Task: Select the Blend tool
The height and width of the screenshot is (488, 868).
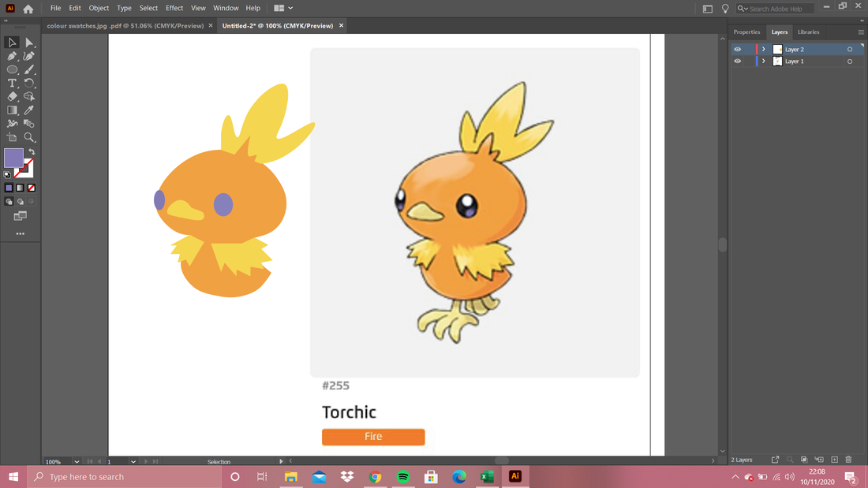Action: click(x=28, y=124)
